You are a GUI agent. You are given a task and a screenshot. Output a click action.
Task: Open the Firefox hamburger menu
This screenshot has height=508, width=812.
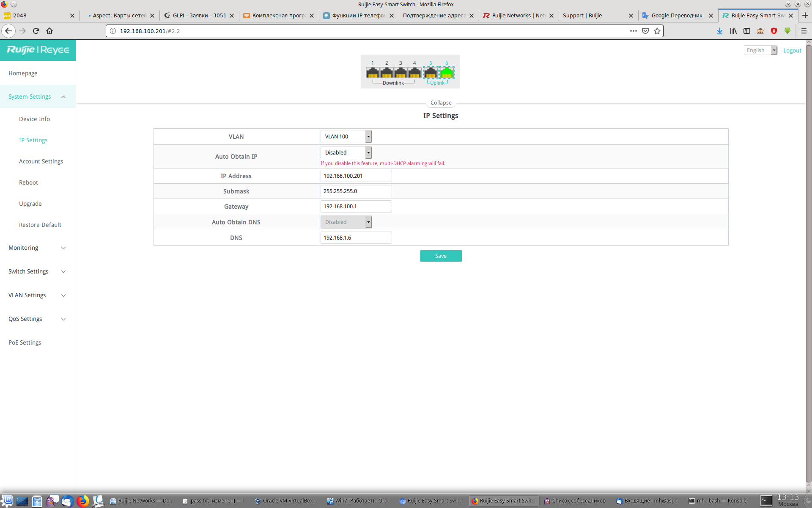pos(804,31)
